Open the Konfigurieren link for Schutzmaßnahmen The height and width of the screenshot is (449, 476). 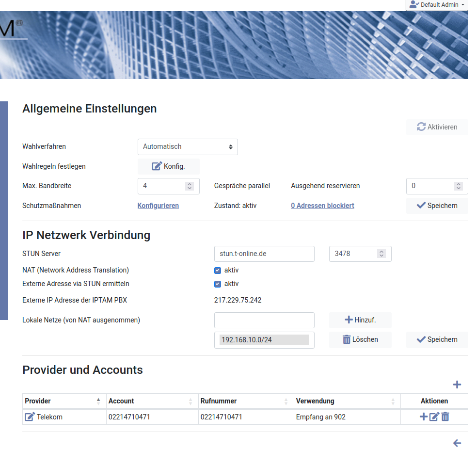158,206
